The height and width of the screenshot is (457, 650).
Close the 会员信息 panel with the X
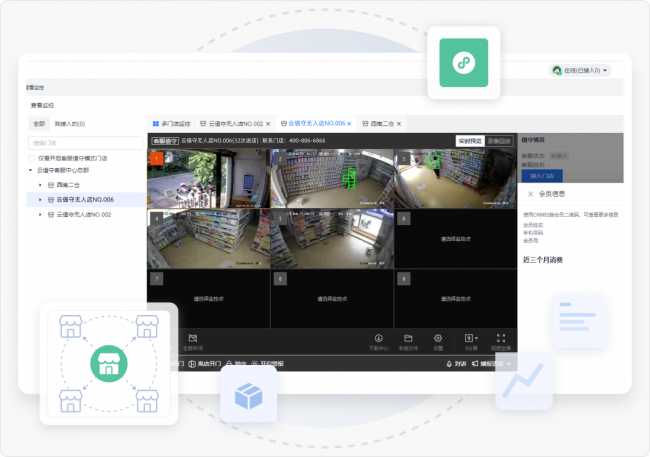click(530, 194)
